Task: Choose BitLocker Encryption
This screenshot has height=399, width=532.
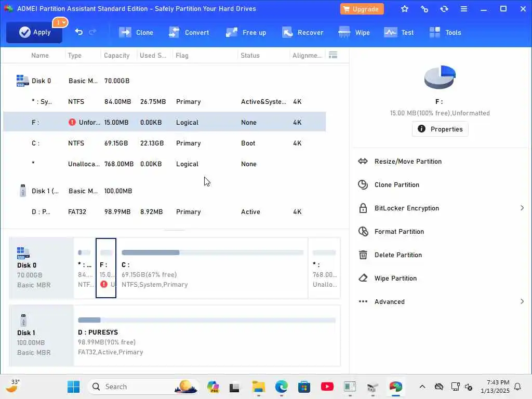Action: point(406,208)
